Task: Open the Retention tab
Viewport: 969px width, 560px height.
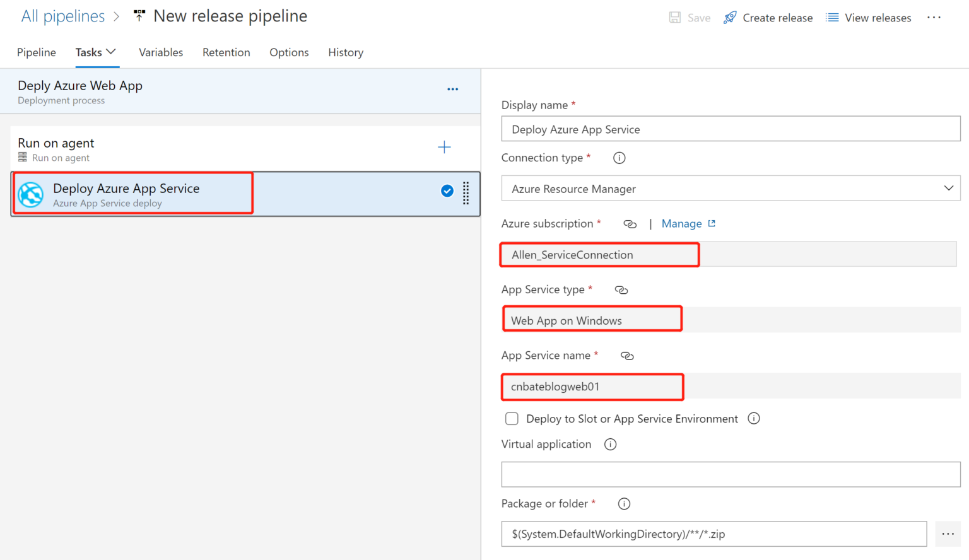Action: (226, 52)
